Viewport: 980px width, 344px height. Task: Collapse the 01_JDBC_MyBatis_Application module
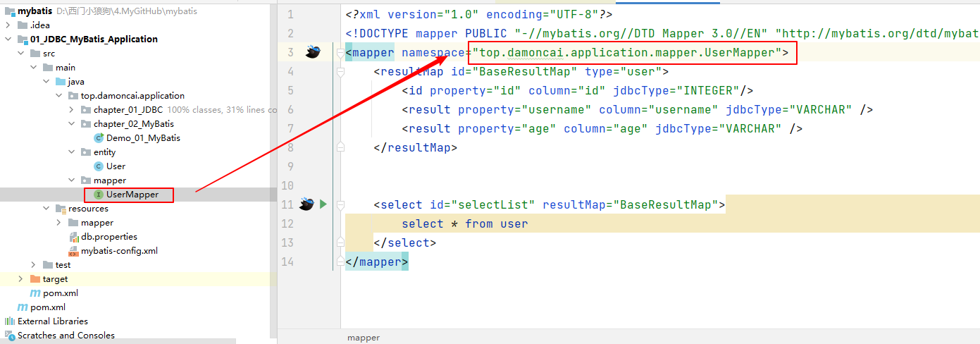coord(8,39)
